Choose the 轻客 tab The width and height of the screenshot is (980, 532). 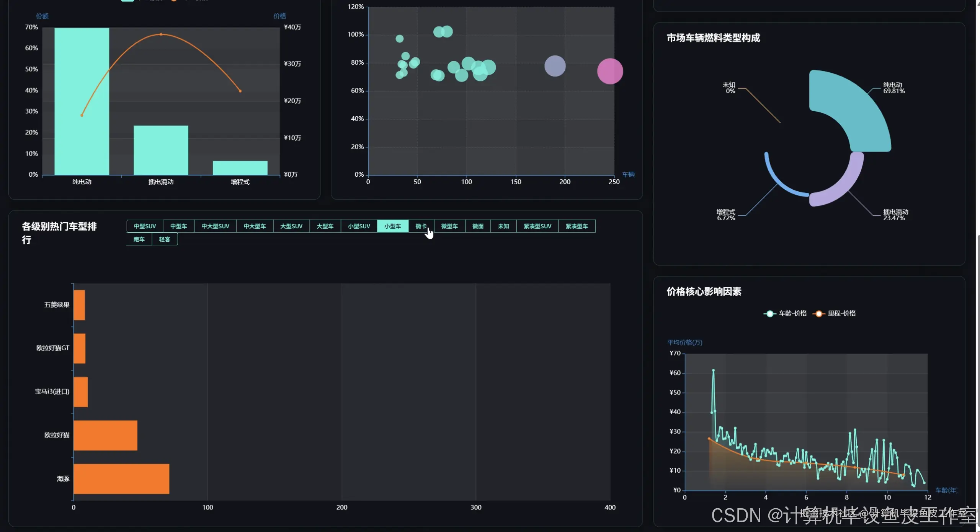[165, 239]
